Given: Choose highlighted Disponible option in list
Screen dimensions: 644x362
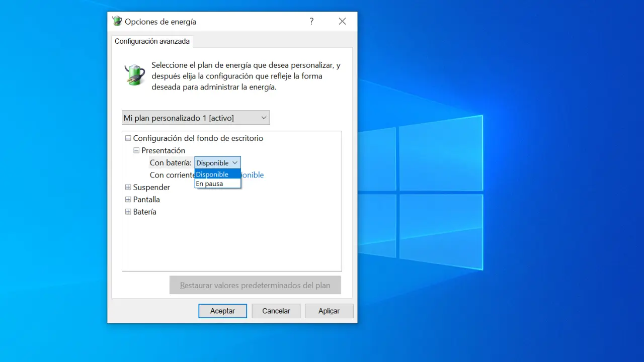Looking at the screenshot, I should [x=212, y=174].
